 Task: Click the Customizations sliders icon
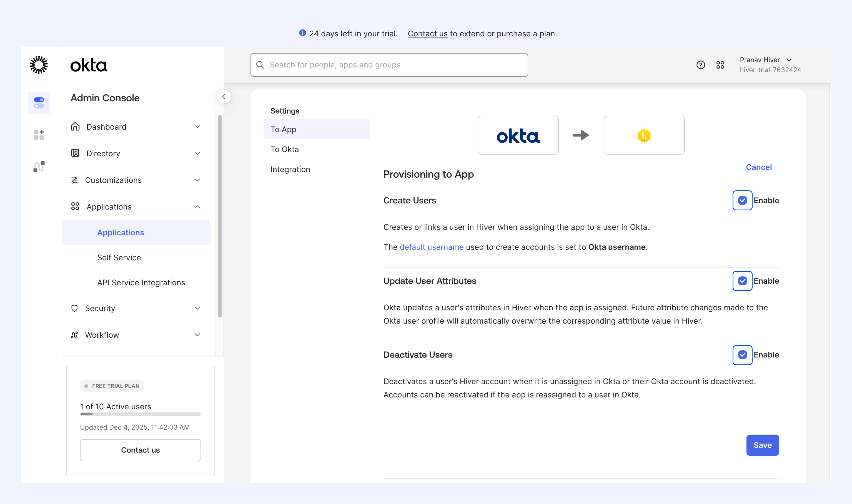click(74, 180)
